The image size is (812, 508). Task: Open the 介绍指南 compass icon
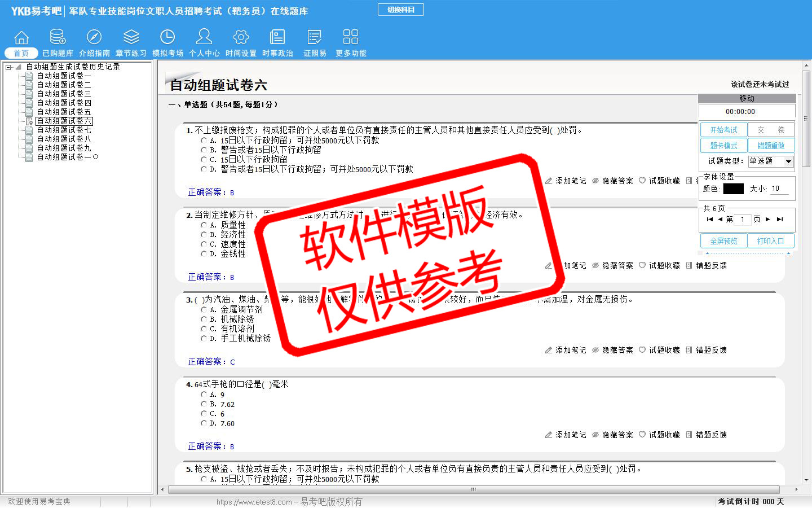(x=94, y=38)
